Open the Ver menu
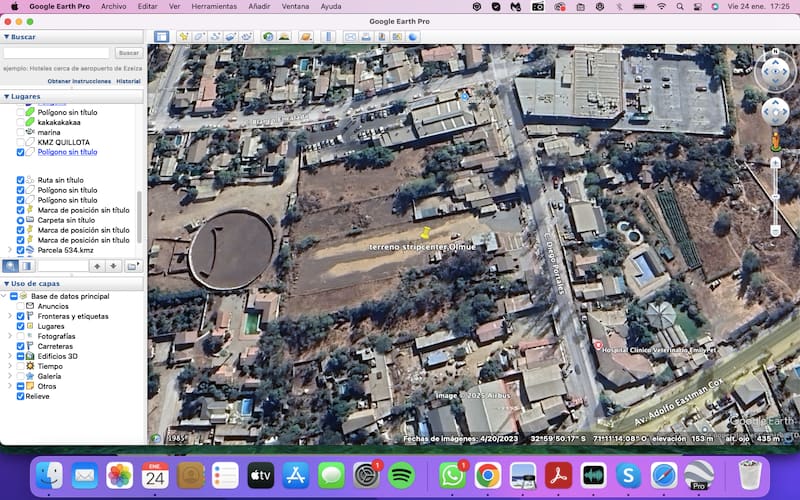Image resolution: width=800 pixels, height=500 pixels. click(x=174, y=6)
